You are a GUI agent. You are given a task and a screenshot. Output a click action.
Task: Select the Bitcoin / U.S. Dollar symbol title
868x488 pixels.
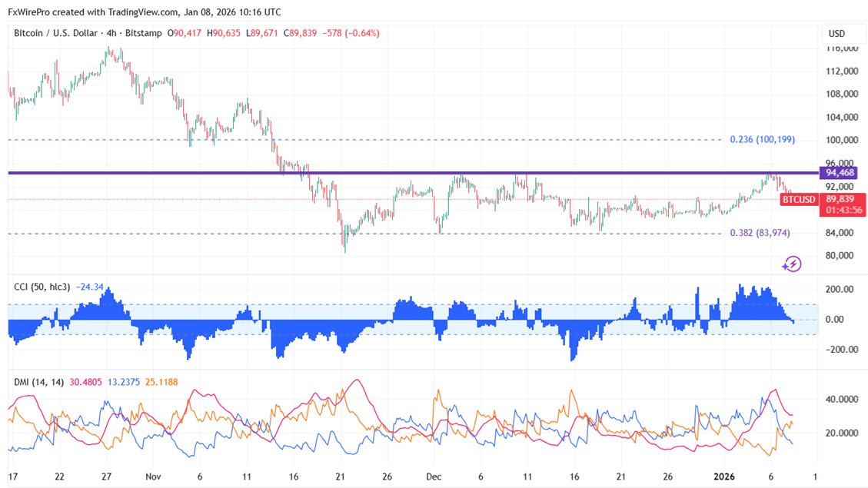[55, 33]
